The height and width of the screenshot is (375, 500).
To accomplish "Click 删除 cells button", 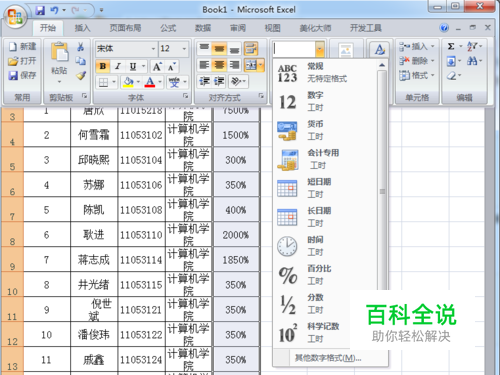I will click(417, 61).
